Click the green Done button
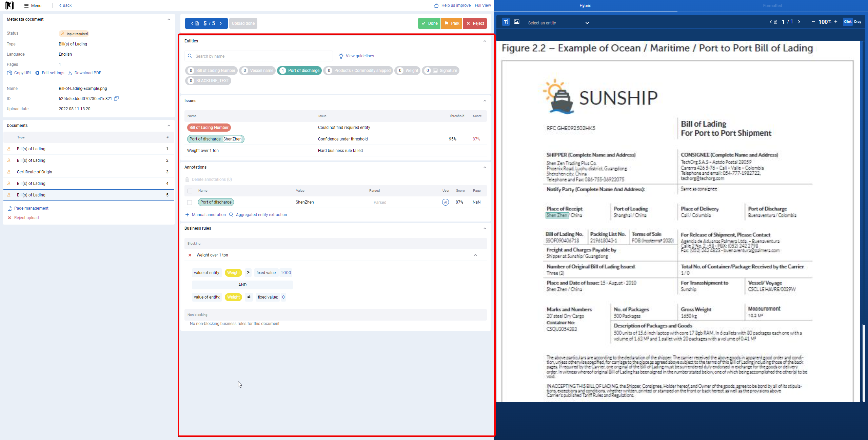The image size is (868, 440). click(429, 23)
